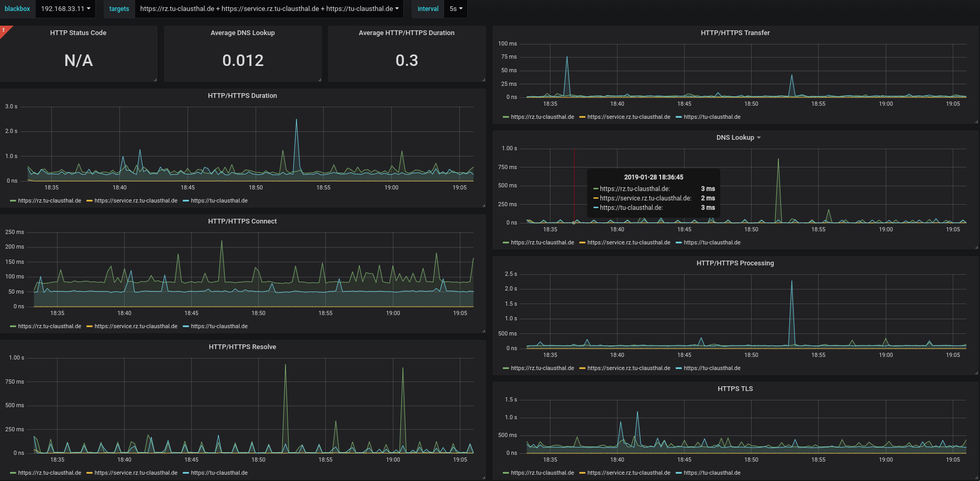The image size is (980, 481).
Task: Click the HTTP/HTTPS Resolve panel title
Action: [242, 347]
